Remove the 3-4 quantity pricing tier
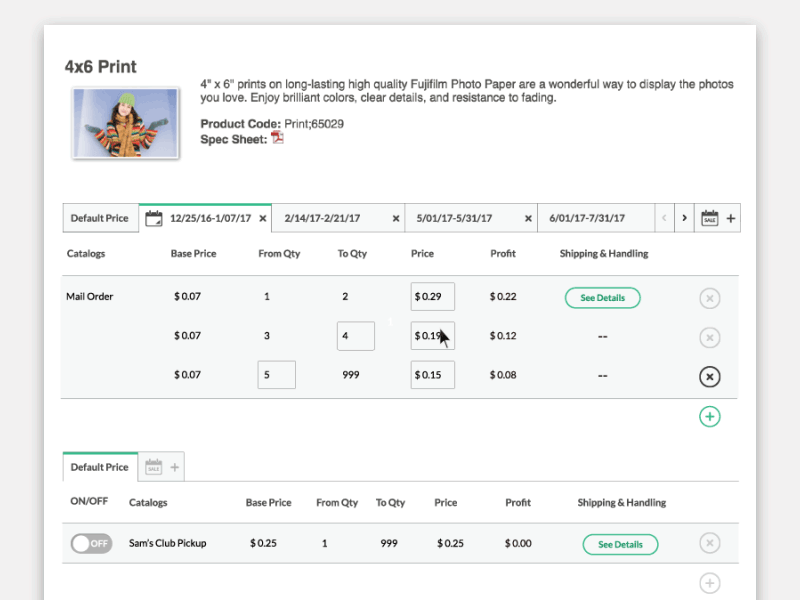 click(x=708, y=335)
